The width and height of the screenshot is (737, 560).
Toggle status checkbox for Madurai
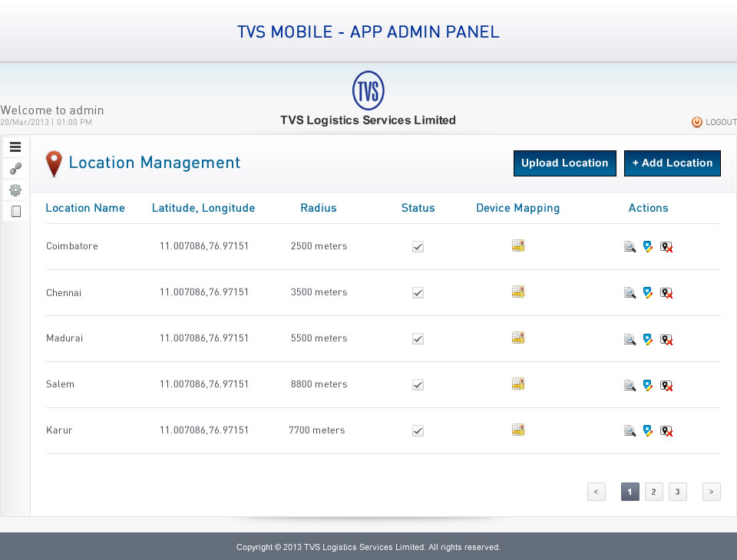click(x=418, y=339)
